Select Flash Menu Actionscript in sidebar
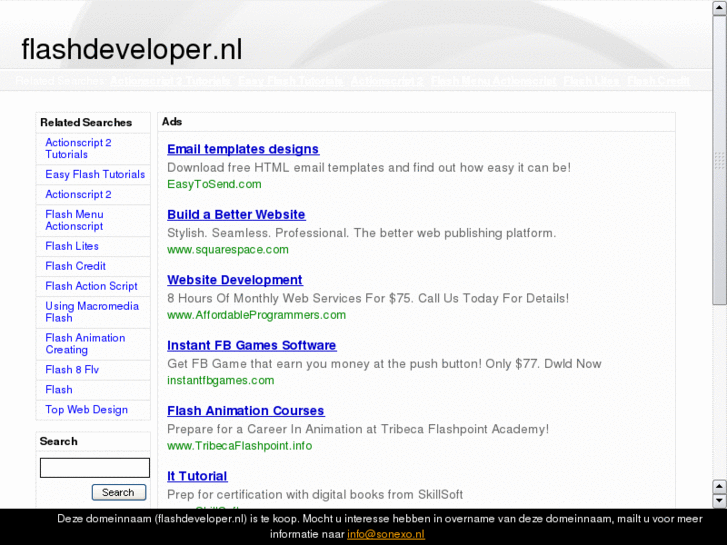 [74, 220]
